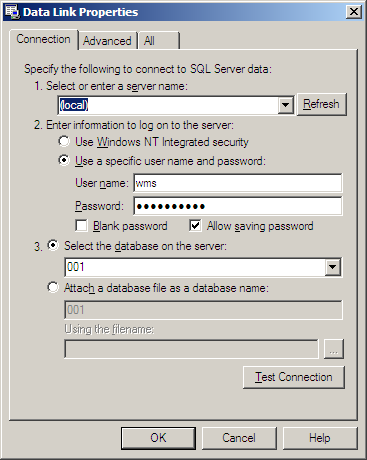
Task: Click the Data Link Properties title bar icon
Action: [12, 12]
